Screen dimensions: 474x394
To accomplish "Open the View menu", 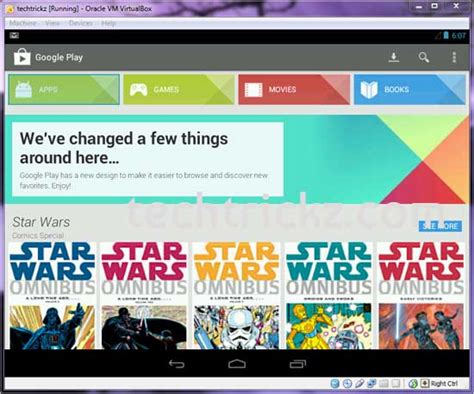I will pos(52,23).
